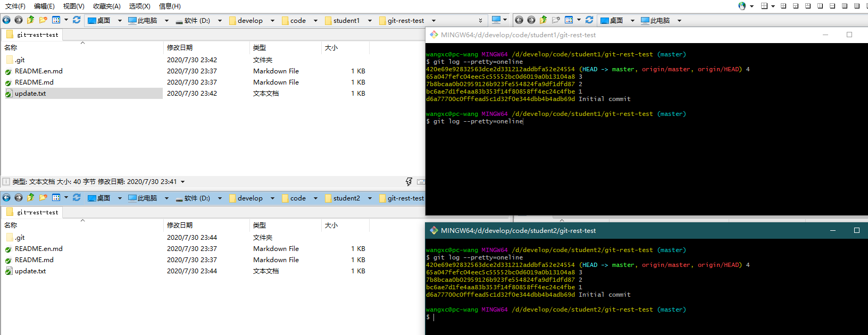Click the lightning icon in status bar
Screen dimensions: 868x335
(x=409, y=182)
